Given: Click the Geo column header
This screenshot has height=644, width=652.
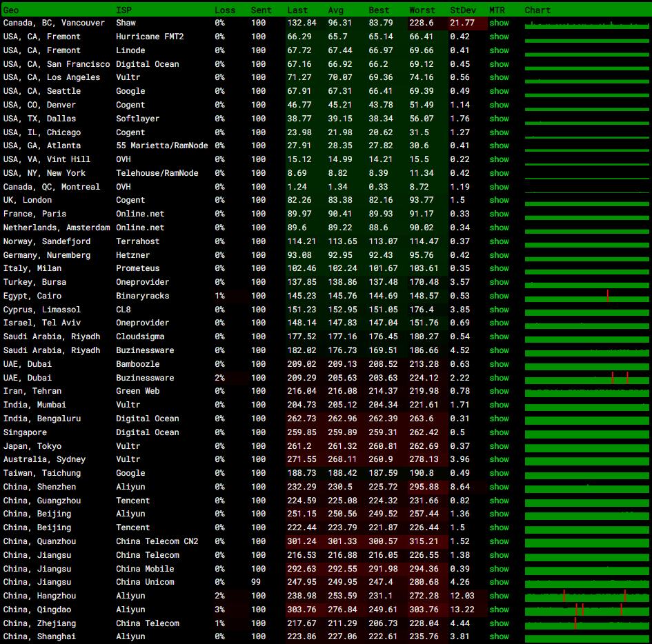Looking at the screenshot, I should tap(11, 10).
